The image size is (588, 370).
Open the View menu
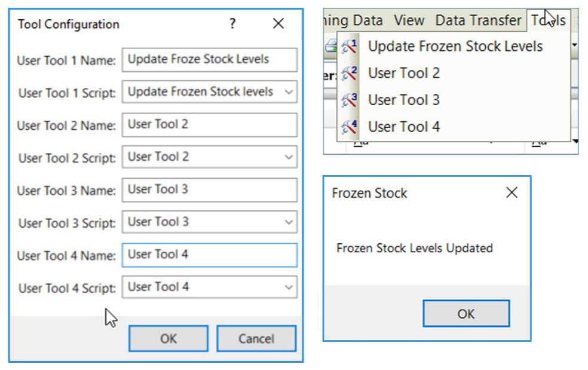[409, 20]
